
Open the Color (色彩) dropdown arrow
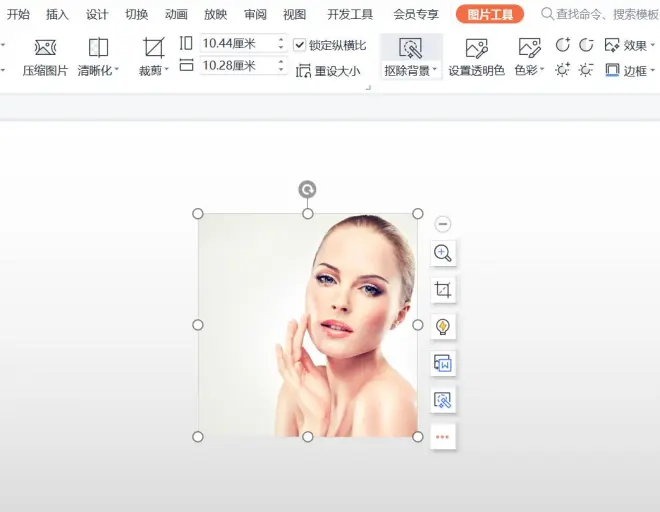[542, 69]
